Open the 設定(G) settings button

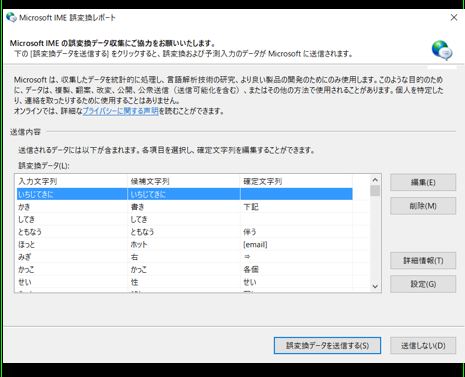click(x=423, y=284)
